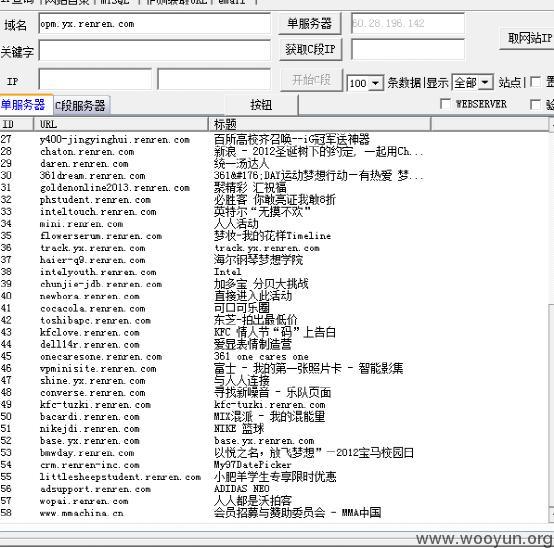Select URL kfc-tuzki.renren.com in row 49
Viewport: 554px width, 548px height.
95,405
